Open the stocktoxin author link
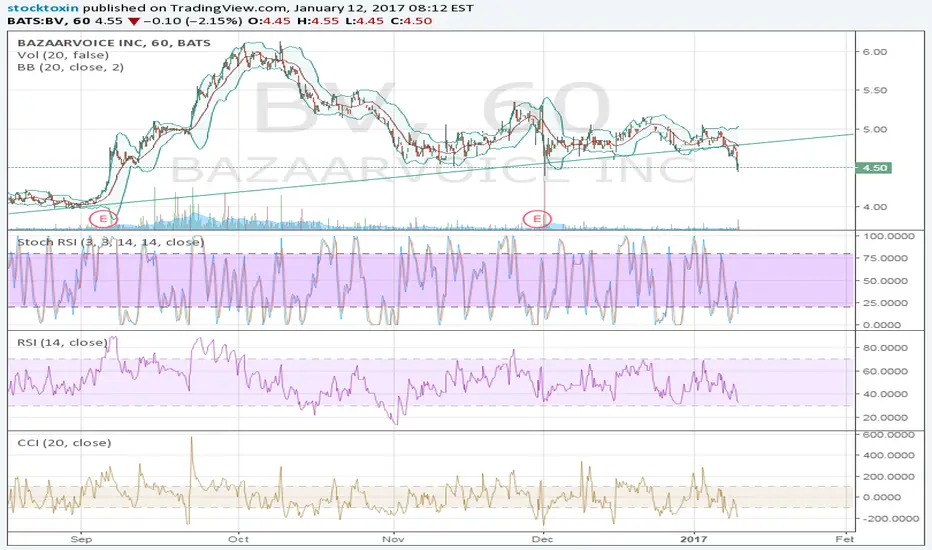Viewport: 932px width, 550px height. 43,8
